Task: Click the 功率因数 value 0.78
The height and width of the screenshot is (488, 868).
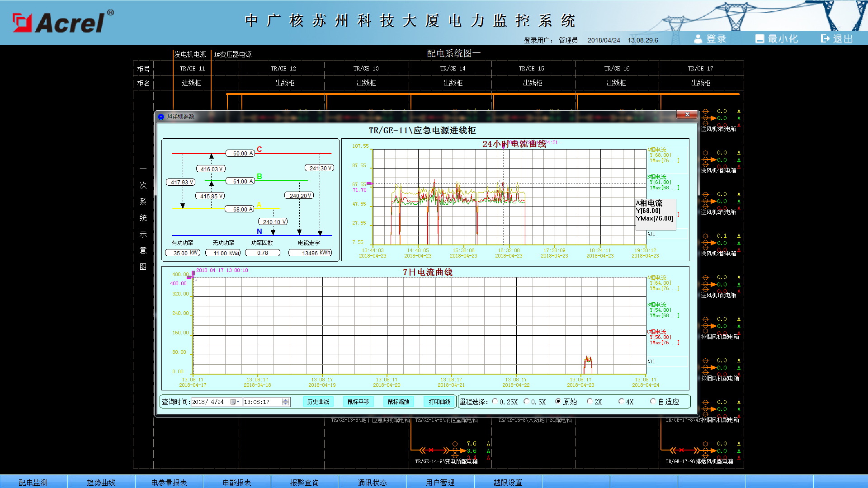Action: pyautogui.click(x=263, y=253)
